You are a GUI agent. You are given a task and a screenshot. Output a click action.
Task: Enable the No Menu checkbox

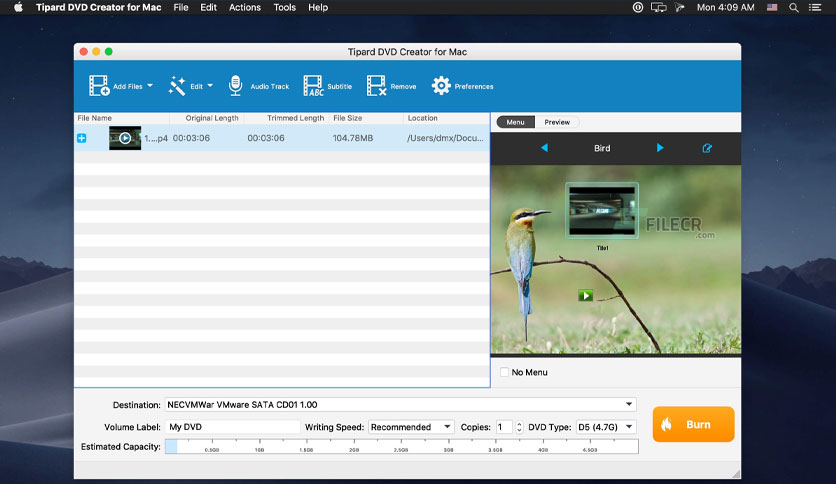(x=504, y=372)
